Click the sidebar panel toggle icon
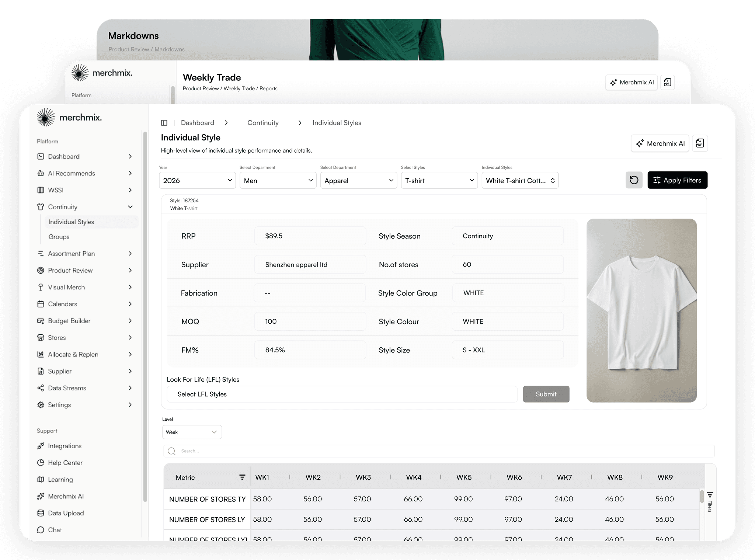This screenshot has width=755, height=560. [x=164, y=123]
